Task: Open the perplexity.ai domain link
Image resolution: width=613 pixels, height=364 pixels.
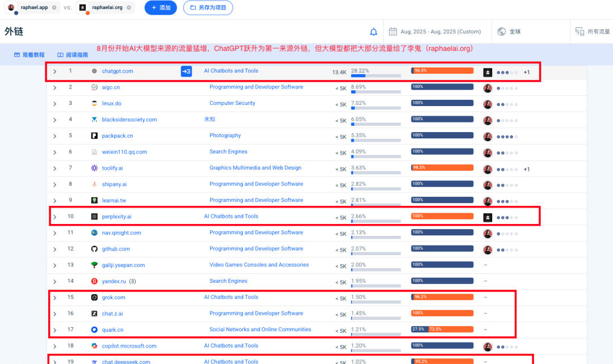Action: pos(116,217)
